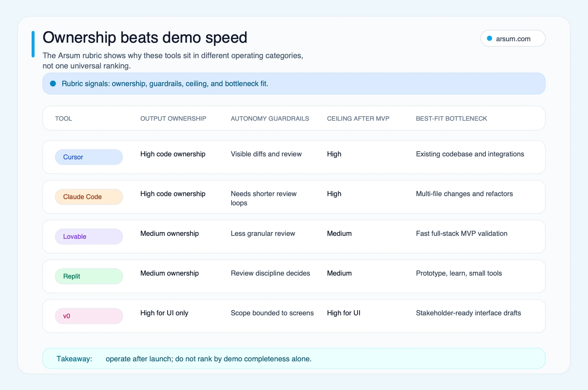Click the 'Takeaway:' label
This screenshot has height=390, width=588.
click(x=74, y=359)
